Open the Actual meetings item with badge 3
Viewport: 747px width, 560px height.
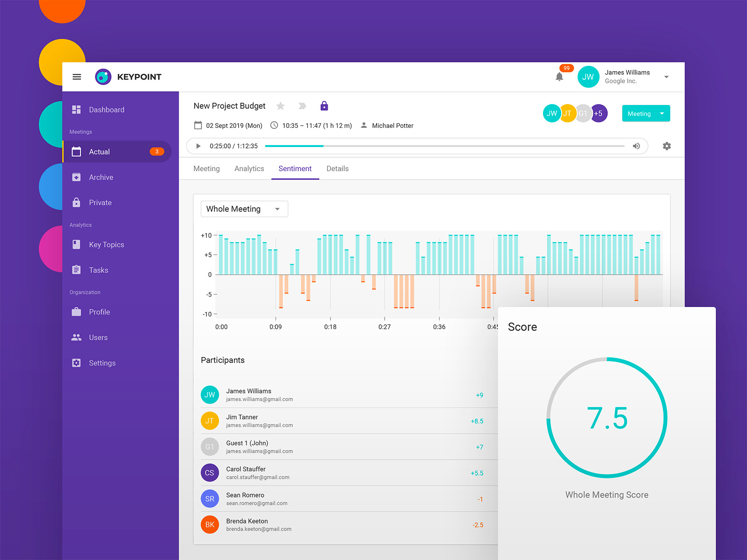click(x=99, y=152)
